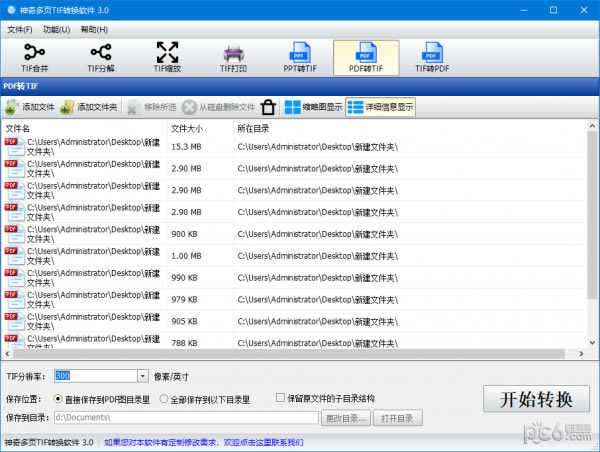This screenshot has width=600, height=452.
Task: Click the PDF icon of 990 KB file
Action: pos(14,277)
